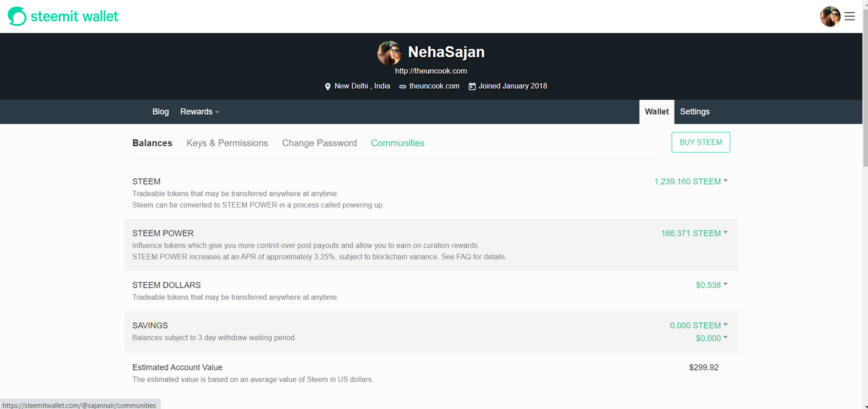Open Keys & Permissions sub-tab

pos(227,143)
